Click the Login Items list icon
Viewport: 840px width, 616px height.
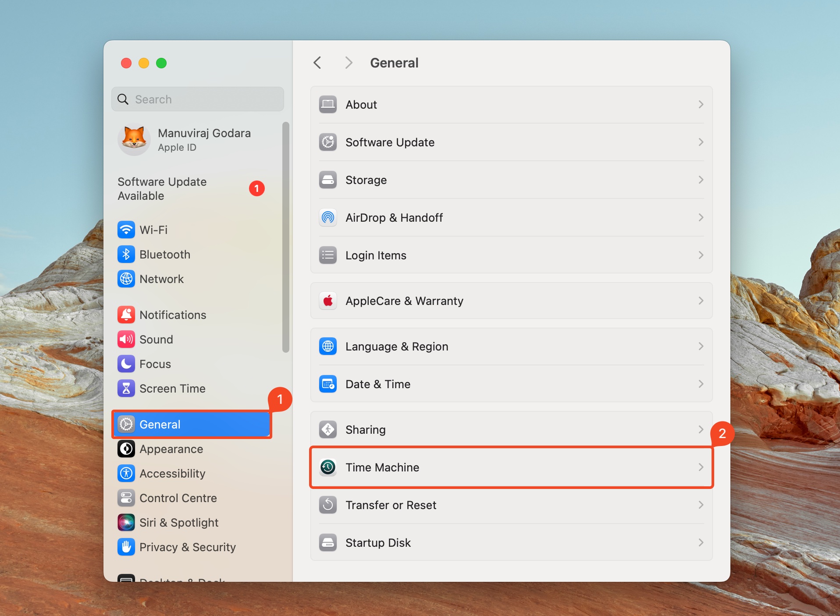328,255
